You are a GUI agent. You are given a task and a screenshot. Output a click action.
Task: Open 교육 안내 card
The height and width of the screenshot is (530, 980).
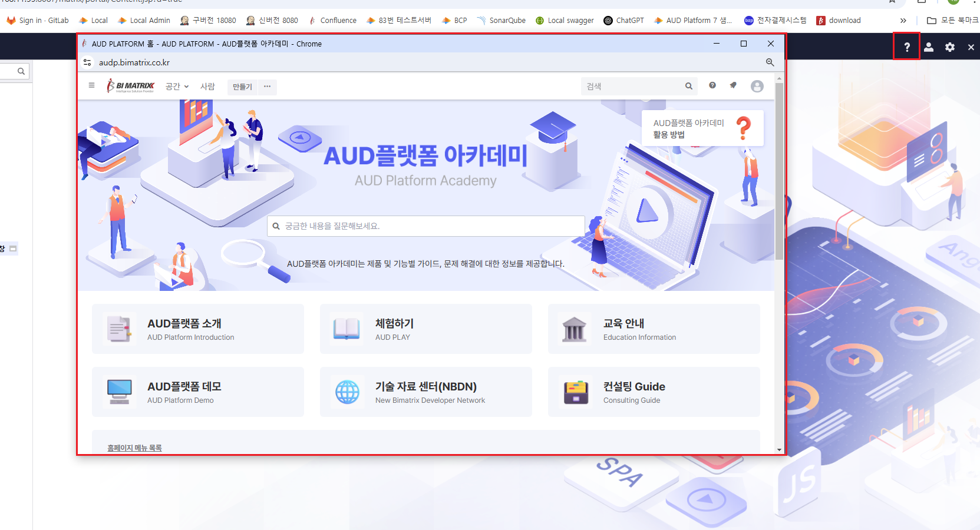coord(654,329)
